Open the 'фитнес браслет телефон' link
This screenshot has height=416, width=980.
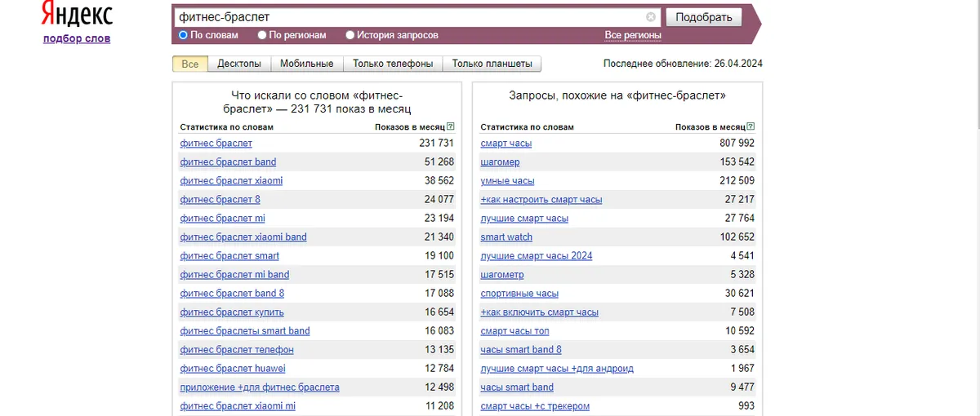(237, 350)
